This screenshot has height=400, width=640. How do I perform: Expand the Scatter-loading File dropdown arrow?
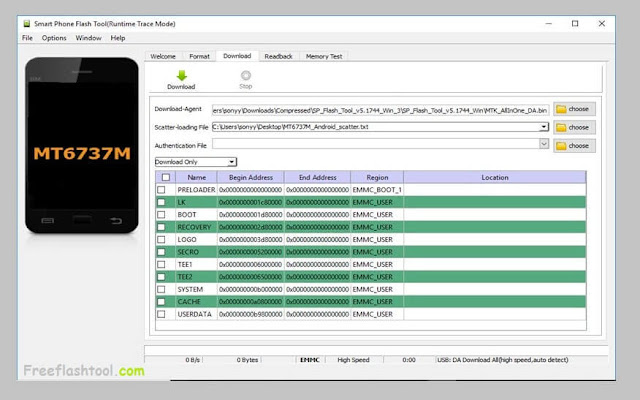point(544,127)
